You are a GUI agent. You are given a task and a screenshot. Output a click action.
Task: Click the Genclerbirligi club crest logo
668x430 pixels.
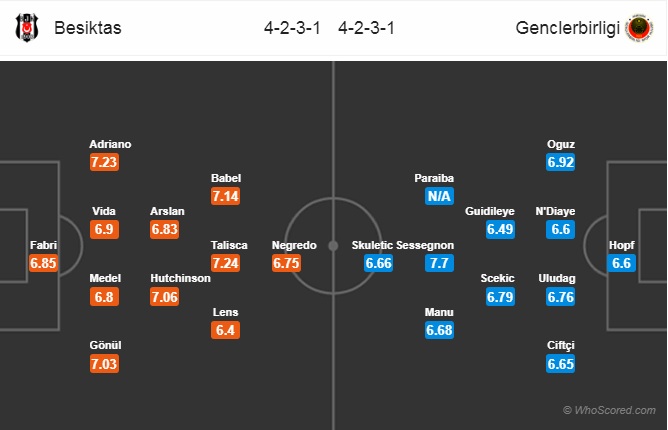click(639, 28)
